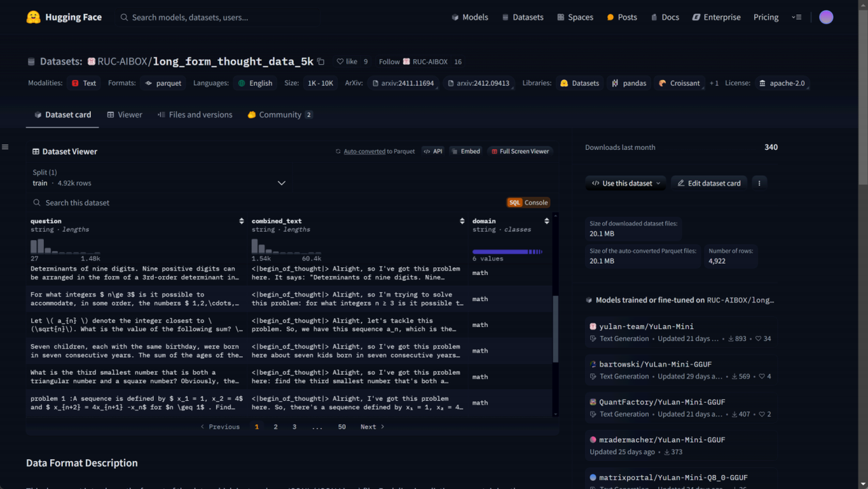Viewport: 868px width, 489px height.
Task: Go to page 3 of the rows
Action: pyautogui.click(x=294, y=427)
